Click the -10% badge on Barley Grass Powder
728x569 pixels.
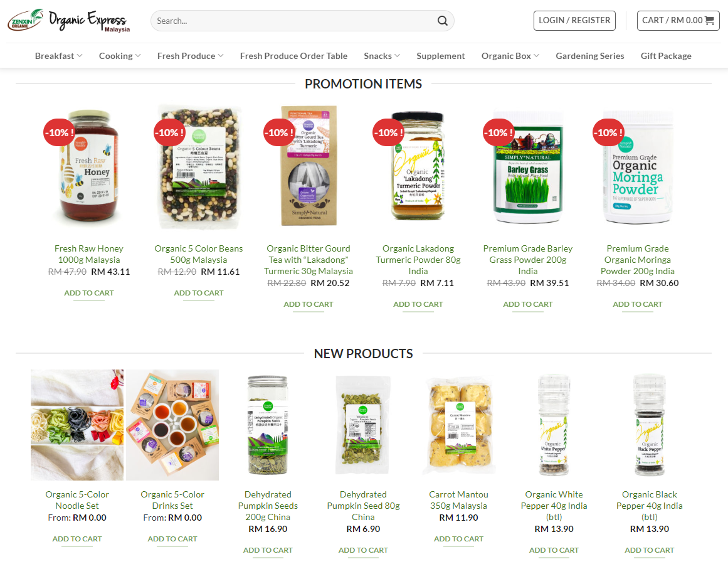tap(498, 132)
